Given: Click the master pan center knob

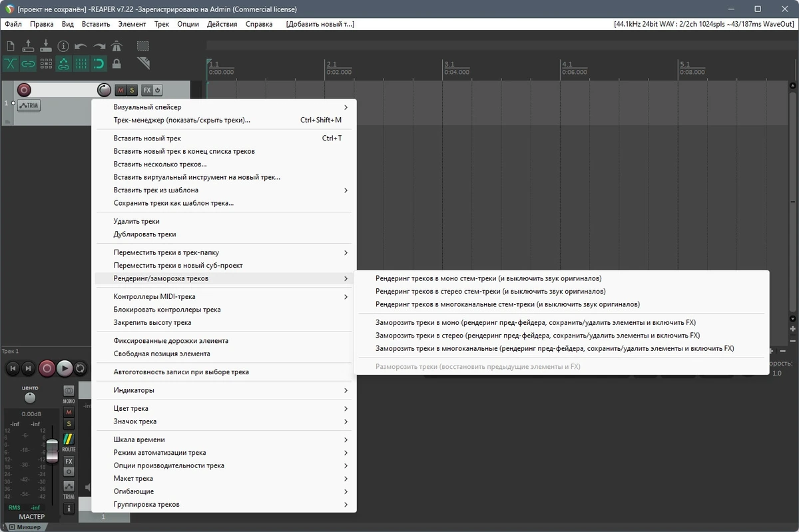Looking at the screenshot, I should 30,398.
